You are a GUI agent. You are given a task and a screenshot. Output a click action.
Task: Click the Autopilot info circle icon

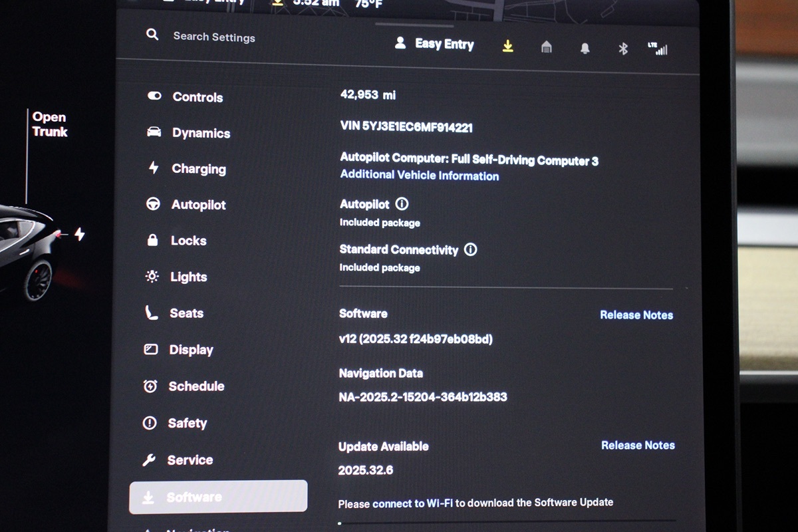coord(402,204)
